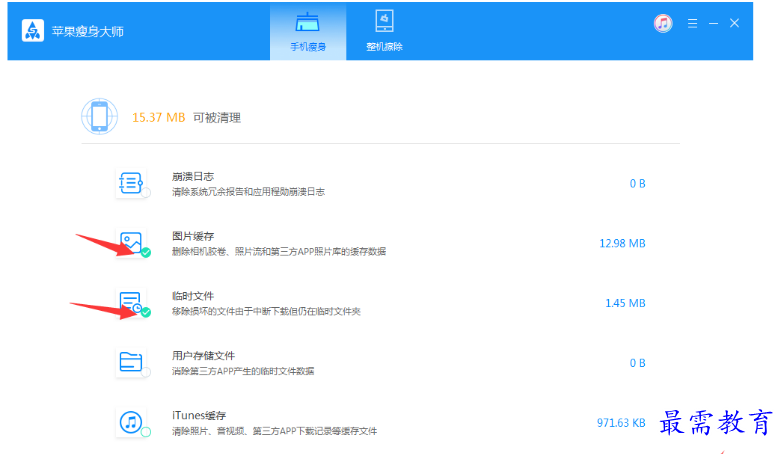Select the 崩溃日志 title text
The height and width of the screenshot is (454, 781).
click(193, 176)
